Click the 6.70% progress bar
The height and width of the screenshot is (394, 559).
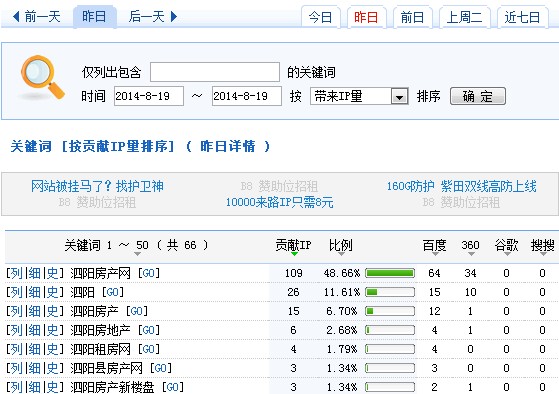click(x=390, y=311)
